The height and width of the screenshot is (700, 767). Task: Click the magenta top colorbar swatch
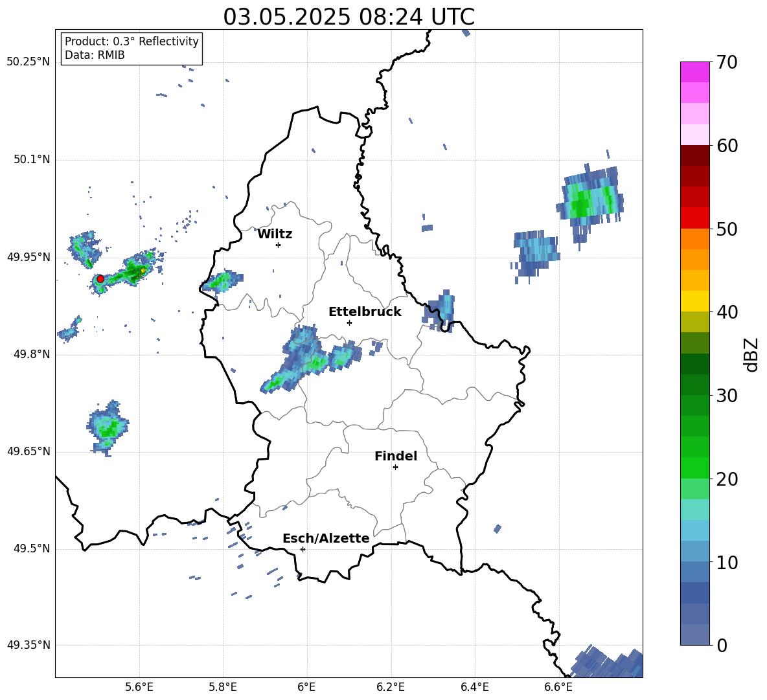click(x=694, y=72)
